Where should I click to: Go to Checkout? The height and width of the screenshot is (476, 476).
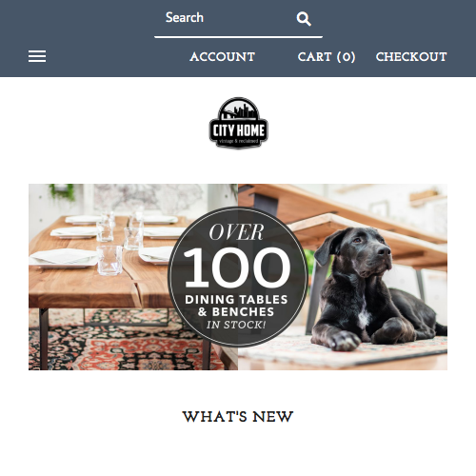coord(411,57)
